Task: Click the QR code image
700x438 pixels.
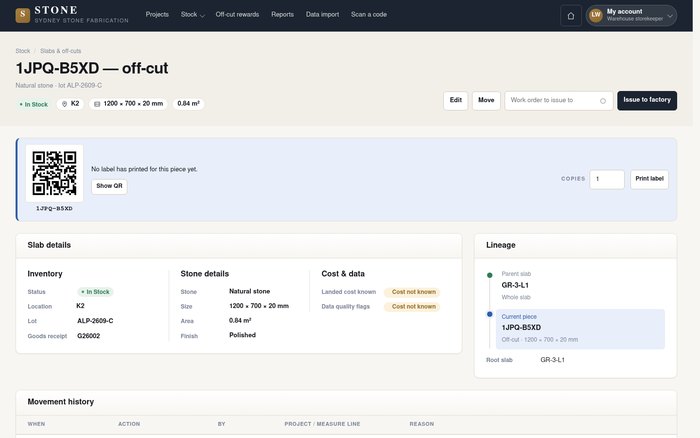Action: pos(54,173)
